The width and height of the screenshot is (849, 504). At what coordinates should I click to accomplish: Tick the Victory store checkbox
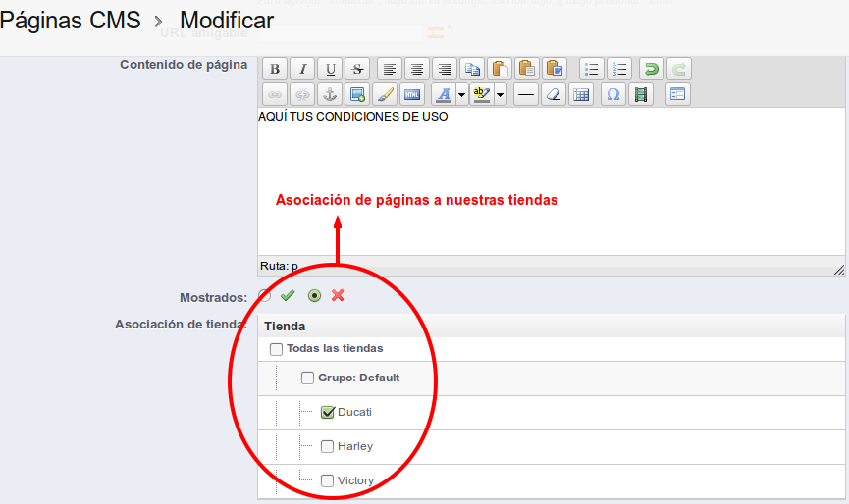328,481
